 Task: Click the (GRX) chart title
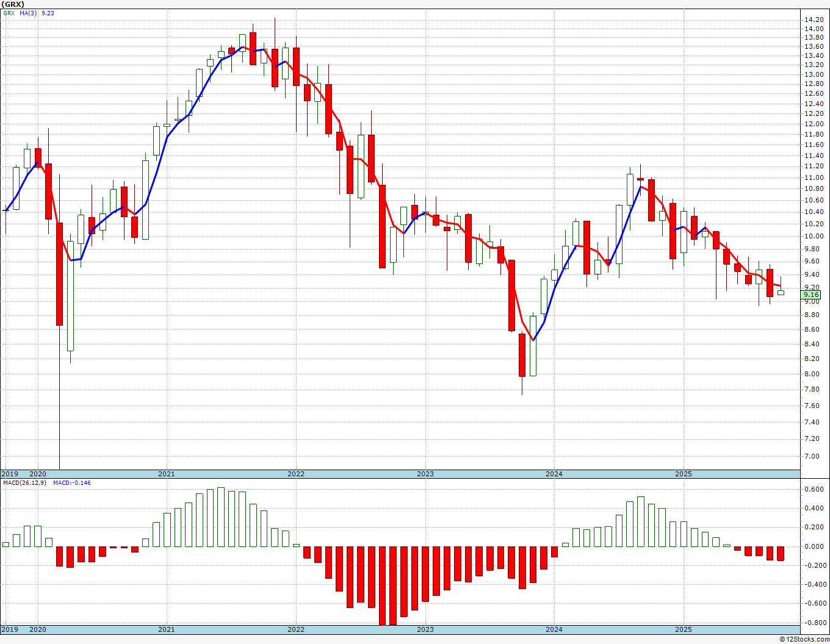tap(12, 4)
